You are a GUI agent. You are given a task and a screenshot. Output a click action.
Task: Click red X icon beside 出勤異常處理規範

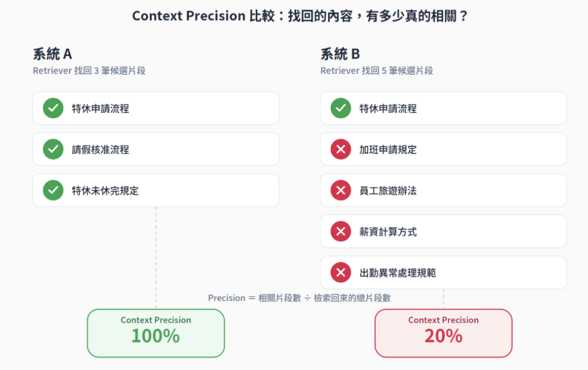point(341,272)
